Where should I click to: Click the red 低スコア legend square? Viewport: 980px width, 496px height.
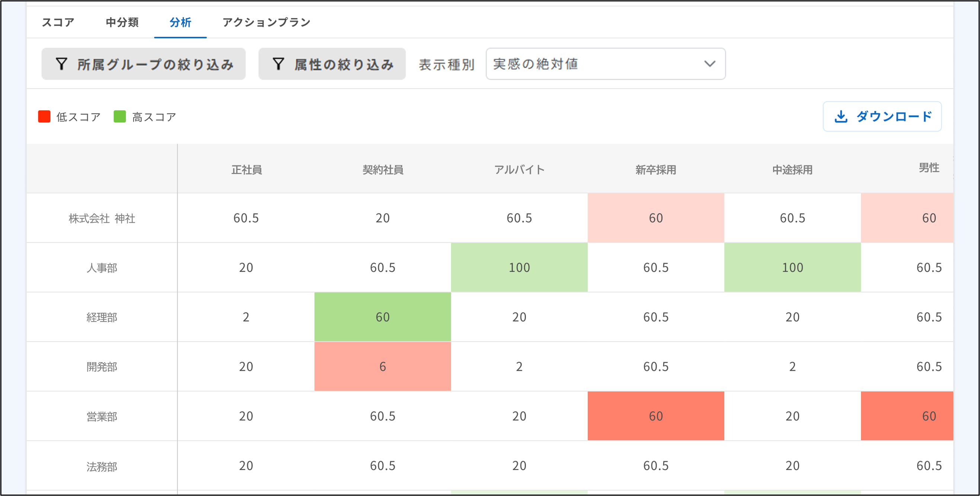tap(45, 117)
